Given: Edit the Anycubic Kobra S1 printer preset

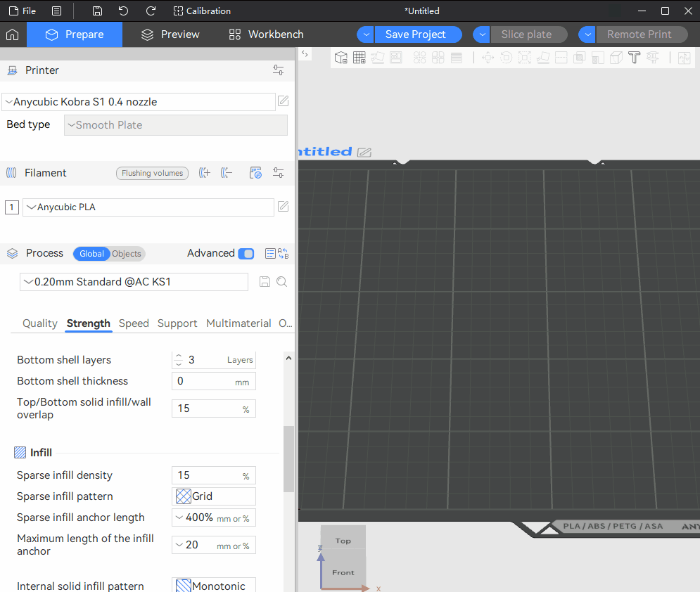Looking at the screenshot, I should [284, 101].
